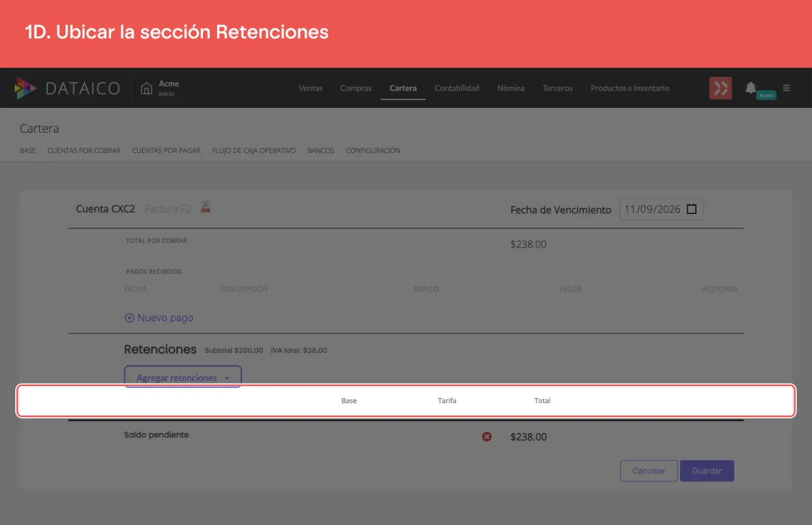The height and width of the screenshot is (525, 812).
Task: Click the Saldo pendiente label
Action: [156, 435]
